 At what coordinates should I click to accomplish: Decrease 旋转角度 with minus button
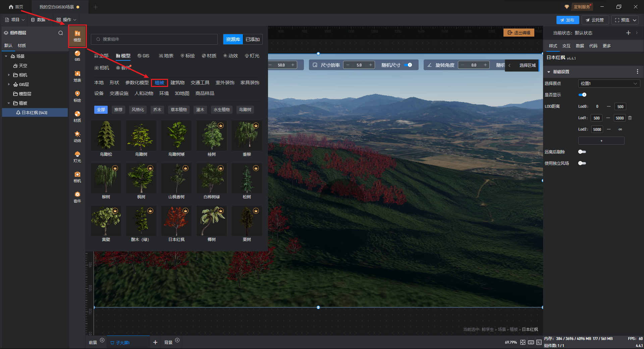coord(463,65)
